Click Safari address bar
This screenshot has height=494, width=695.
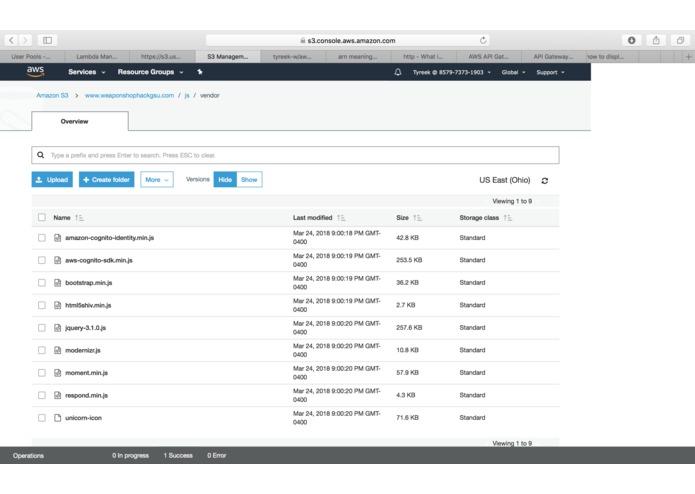348,40
